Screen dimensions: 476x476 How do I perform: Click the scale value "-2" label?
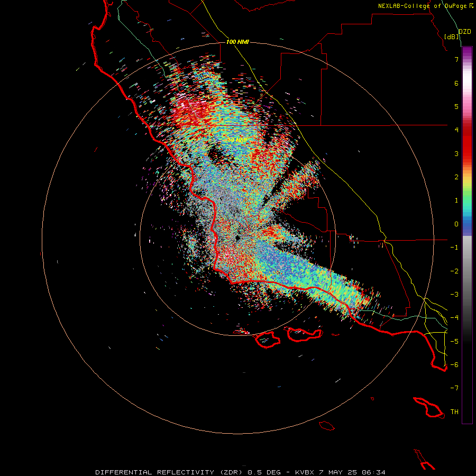[x=454, y=271]
